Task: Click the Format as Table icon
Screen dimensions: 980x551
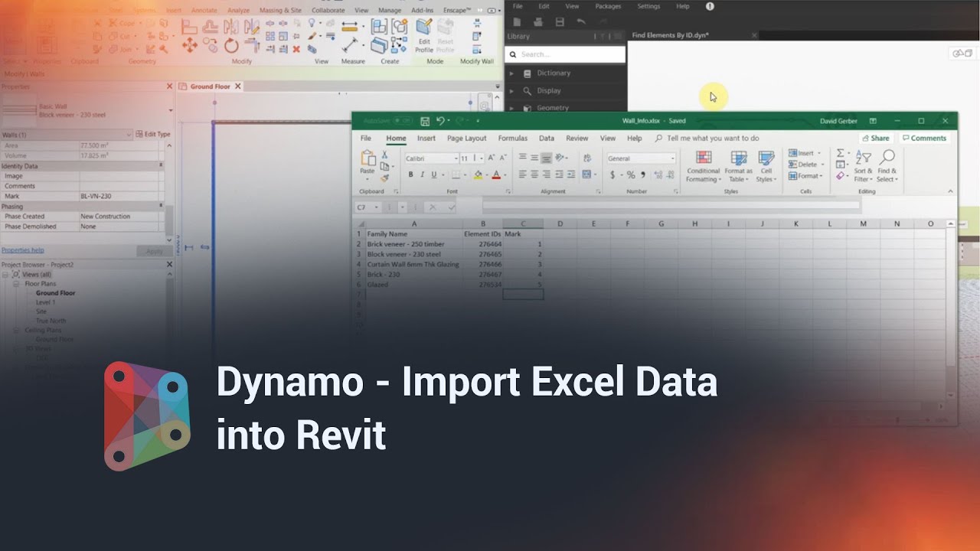Action: 739,158
